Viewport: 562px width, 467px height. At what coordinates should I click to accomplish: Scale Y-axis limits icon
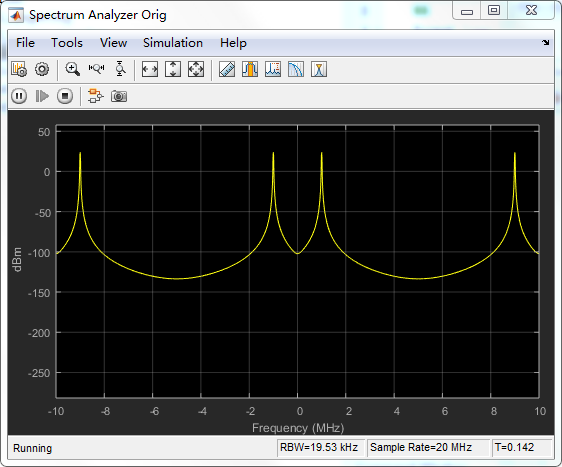[x=173, y=69]
